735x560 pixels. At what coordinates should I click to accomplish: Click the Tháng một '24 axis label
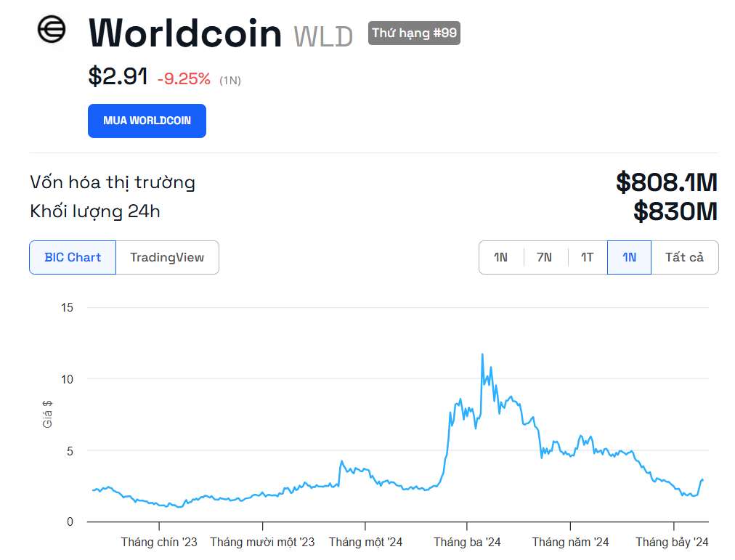(365, 542)
